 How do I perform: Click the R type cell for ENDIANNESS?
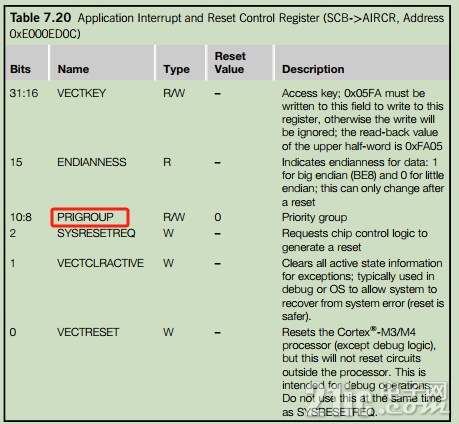click(167, 162)
